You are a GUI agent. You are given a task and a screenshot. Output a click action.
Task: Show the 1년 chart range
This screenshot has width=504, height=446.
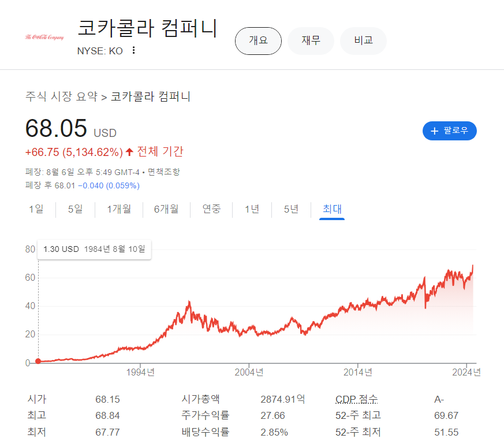[252, 209]
